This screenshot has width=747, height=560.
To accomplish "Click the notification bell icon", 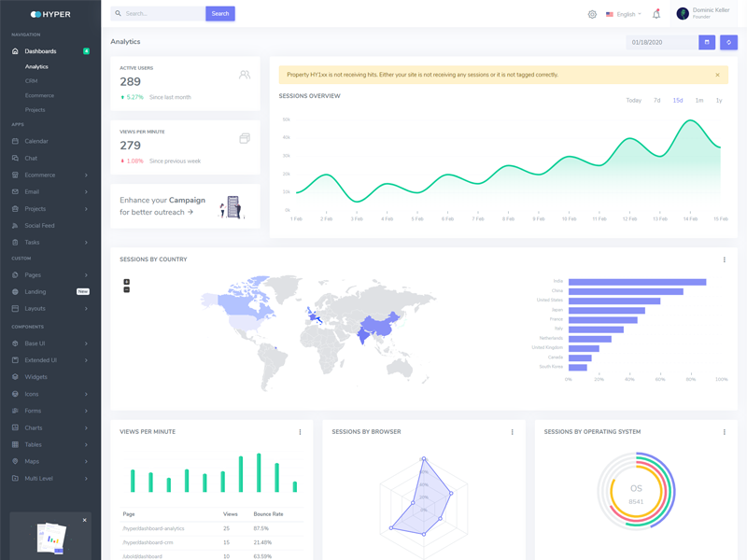I will pos(656,14).
